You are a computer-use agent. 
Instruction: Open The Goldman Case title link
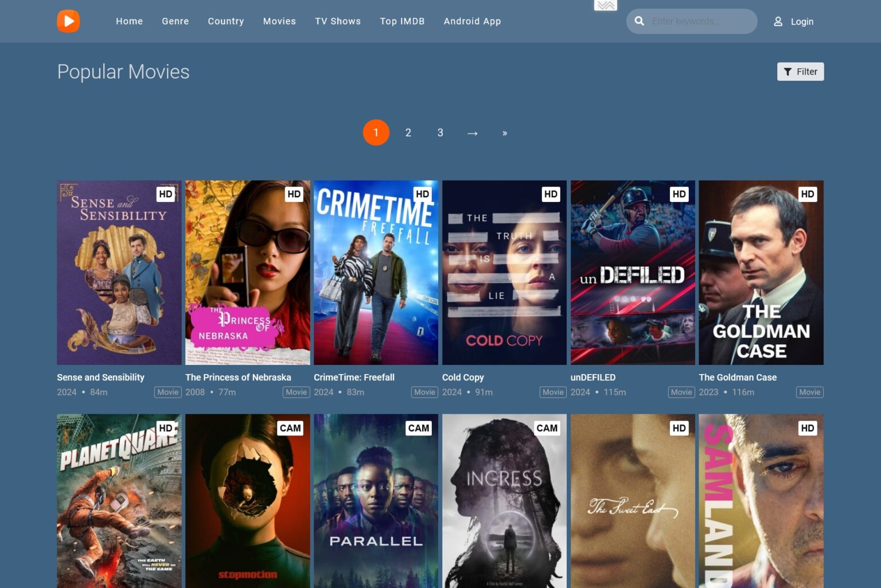pos(738,377)
